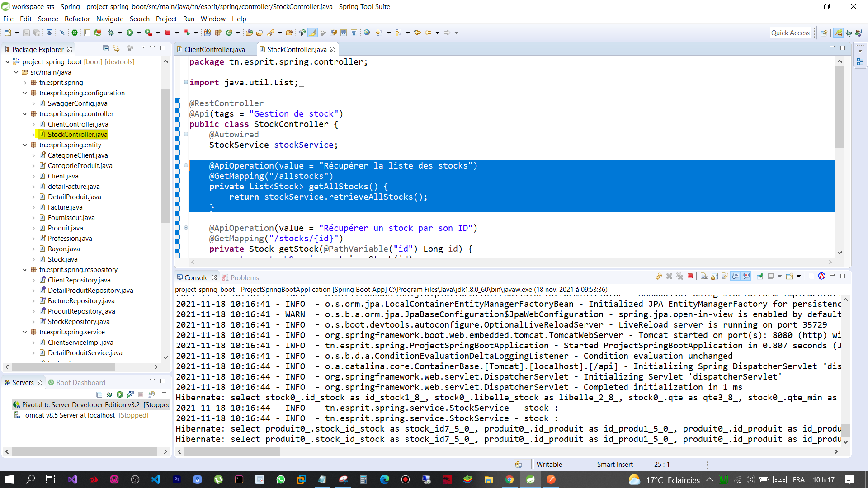Click the Show Whitespace Characters pilcrow icon
Viewport: 868px width, 488px height.
(354, 33)
